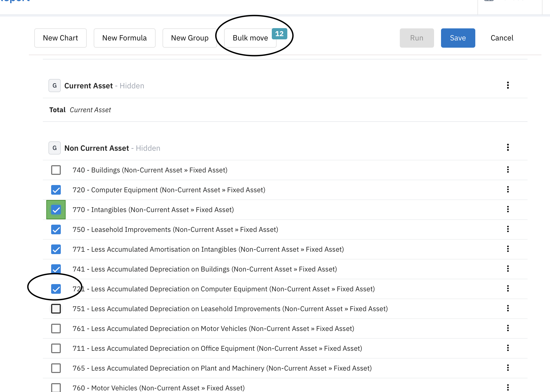This screenshot has height=392, width=550.
Task: Open options for 751 - Leasehold Improvements depreciation
Action: pyautogui.click(x=508, y=308)
